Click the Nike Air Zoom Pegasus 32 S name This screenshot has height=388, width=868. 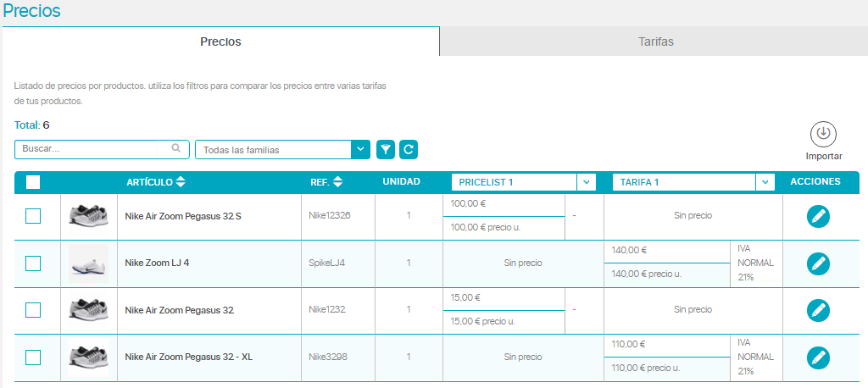click(x=183, y=216)
